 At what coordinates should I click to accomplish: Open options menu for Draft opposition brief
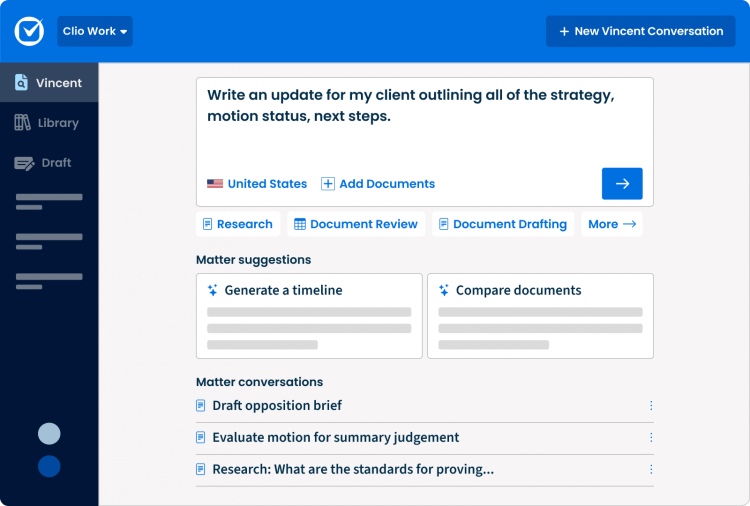[x=651, y=406]
